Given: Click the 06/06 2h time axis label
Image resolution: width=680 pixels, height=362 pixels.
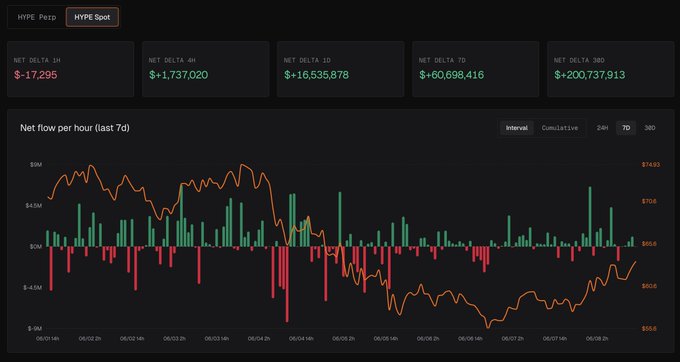Looking at the screenshot, I should (x=428, y=338).
